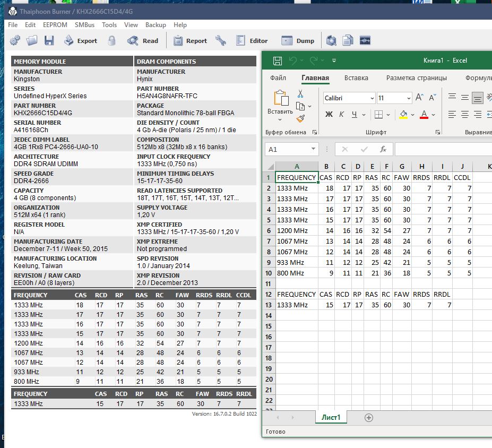Click the padlock icon in Thaiphoon toolbar
The image size is (492, 448).
click(111, 40)
